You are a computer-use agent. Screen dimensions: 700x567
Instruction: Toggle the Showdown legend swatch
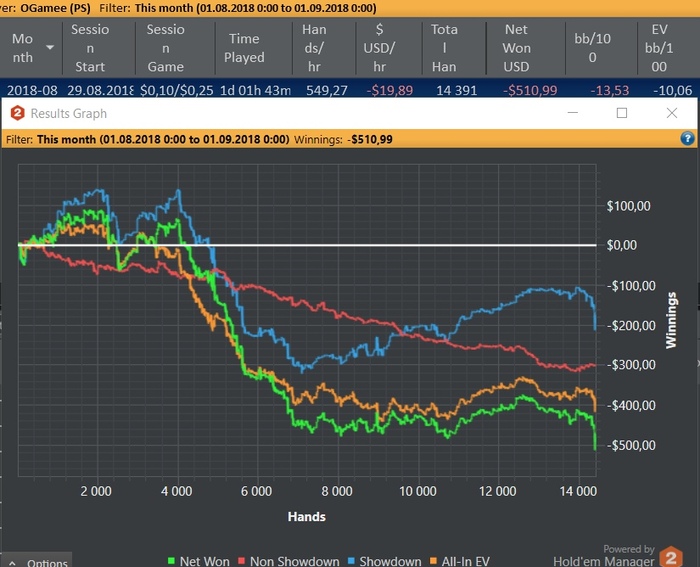(x=351, y=561)
